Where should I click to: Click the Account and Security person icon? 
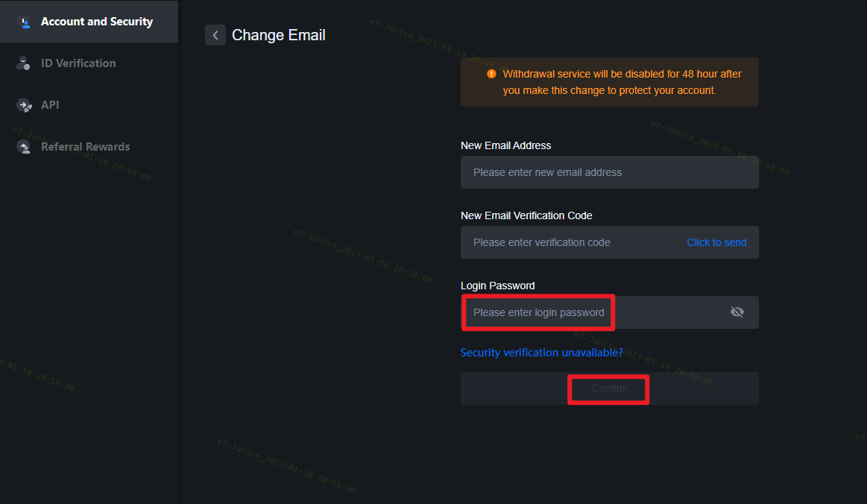tap(25, 22)
